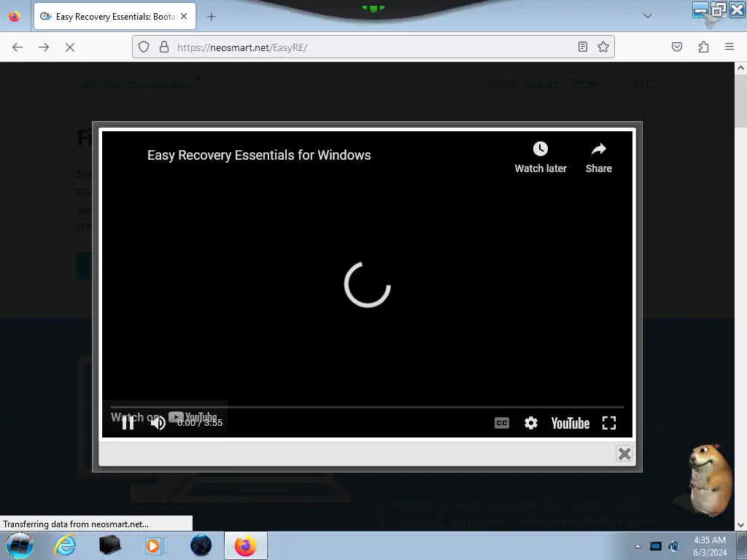Toggle closed captions CC button
The height and width of the screenshot is (560, 747).
click(x=502, y=423)
